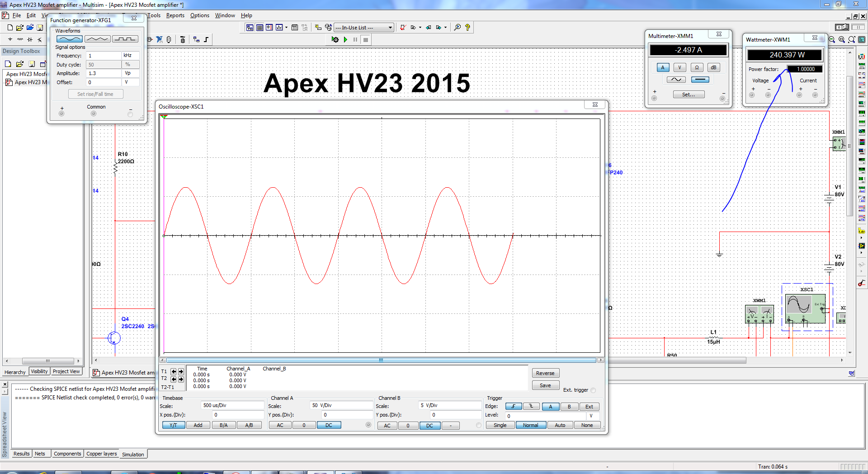Adjust Channel B scale 5 V/Div
This screenshot has width=868, height=474.
pos(450,405)
